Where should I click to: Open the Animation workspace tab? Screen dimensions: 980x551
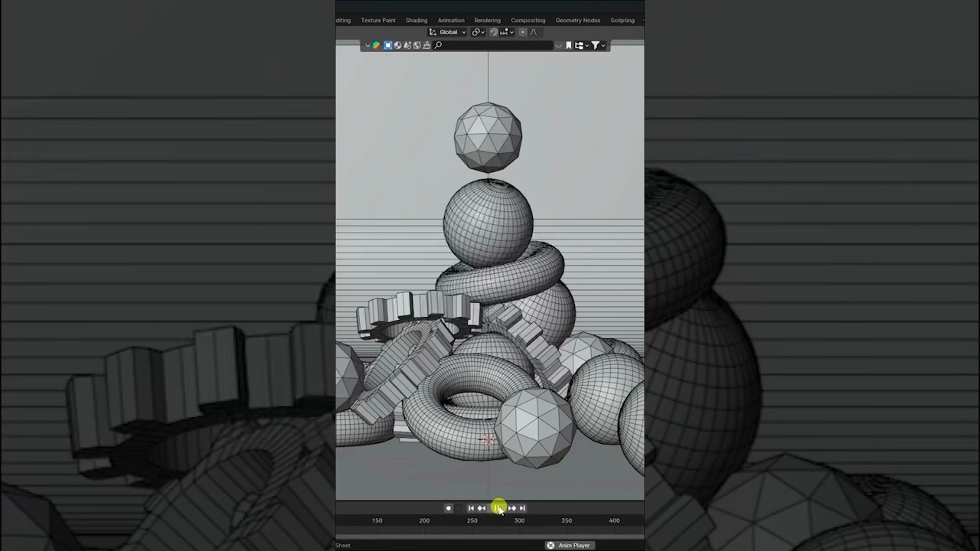click(x=451, y=21)
